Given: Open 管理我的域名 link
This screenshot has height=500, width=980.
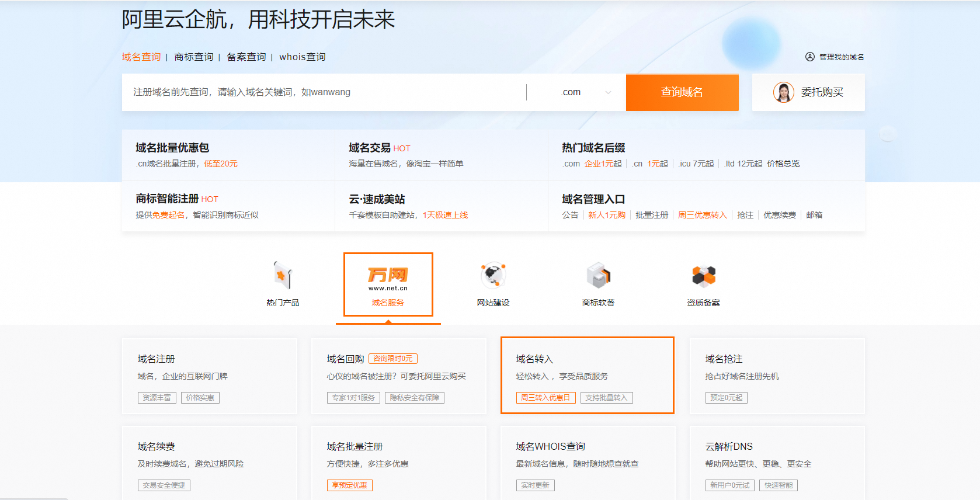Looking at the screenshot, I should (842, 57).
